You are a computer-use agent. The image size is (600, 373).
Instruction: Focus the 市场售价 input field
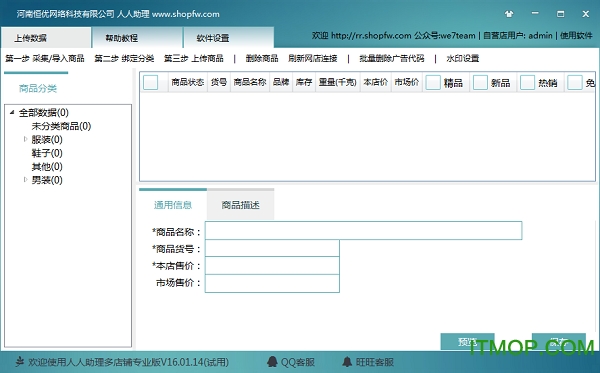pyautogui.click(x=272, y=283)
